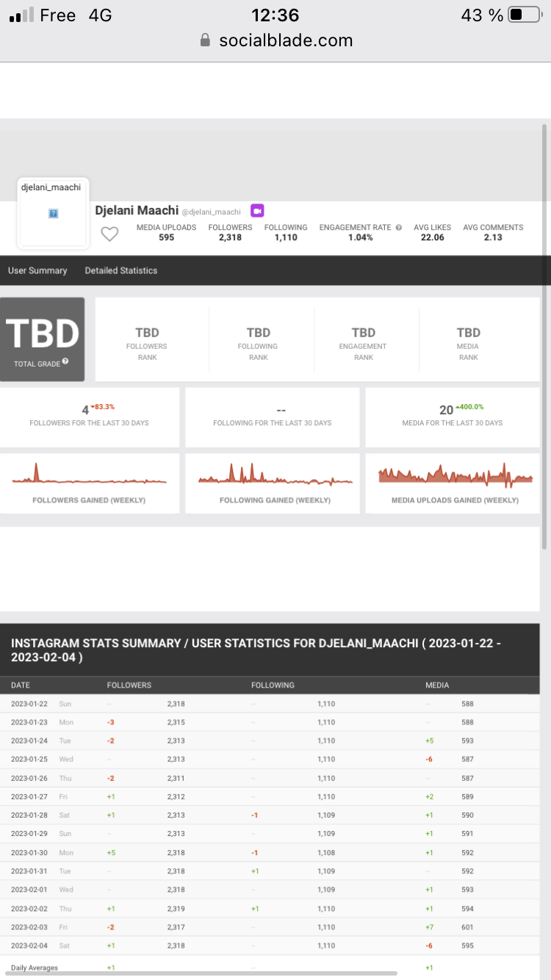Tap following total 1,108 on 2023-01-30
Viewport: 551px width, 980px height.
[x=326, y=853]
